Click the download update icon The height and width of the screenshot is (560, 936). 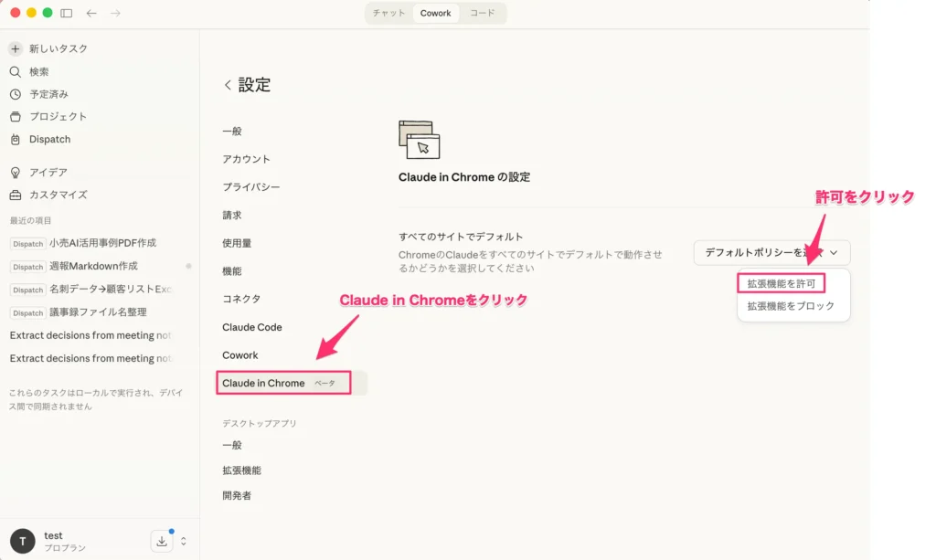[x=162, y=541]
